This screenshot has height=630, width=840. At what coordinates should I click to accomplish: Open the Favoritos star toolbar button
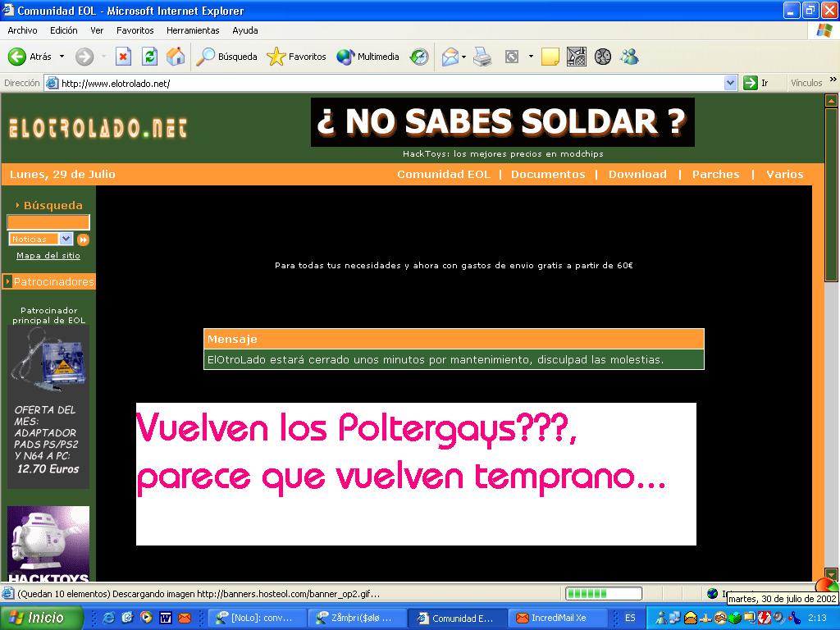(x=296, y=57)
